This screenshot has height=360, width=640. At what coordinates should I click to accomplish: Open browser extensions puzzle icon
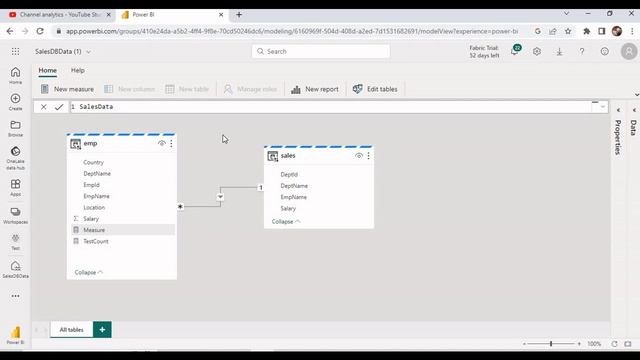click(x=587, y=31)
